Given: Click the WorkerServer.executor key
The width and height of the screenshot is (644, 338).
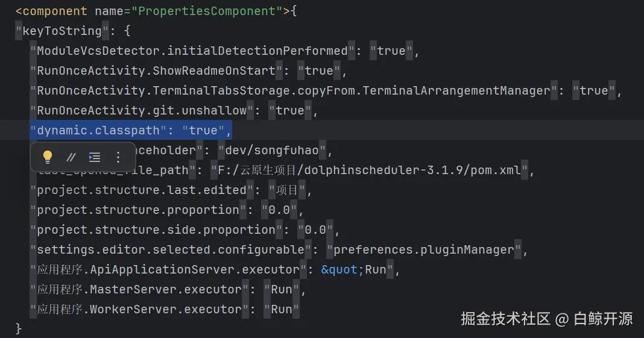Looking at the screenshot, I should coord(139,309).
